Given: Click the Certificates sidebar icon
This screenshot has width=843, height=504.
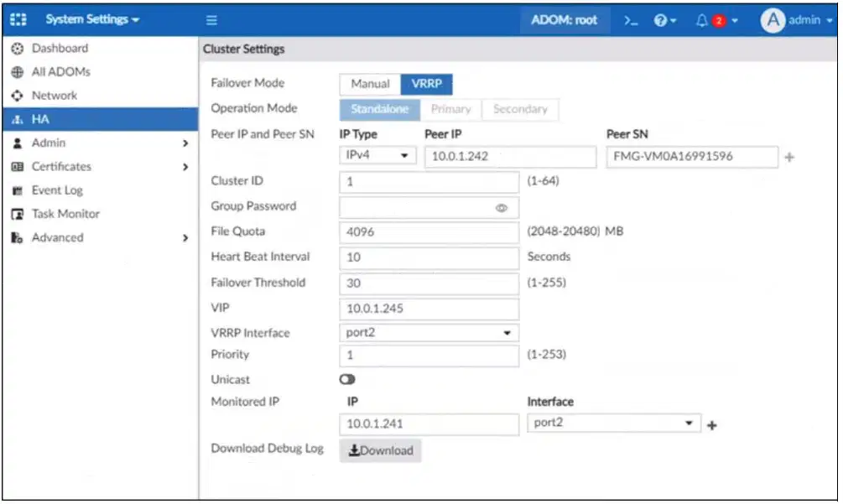Looking at the screenshot, I should [18, 167].
